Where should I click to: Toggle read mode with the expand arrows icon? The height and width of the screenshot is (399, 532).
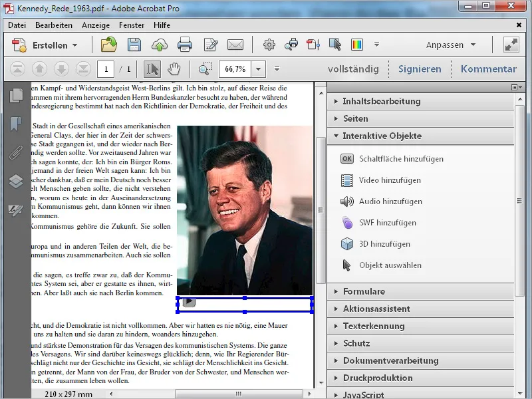click(x=511, y=45)
